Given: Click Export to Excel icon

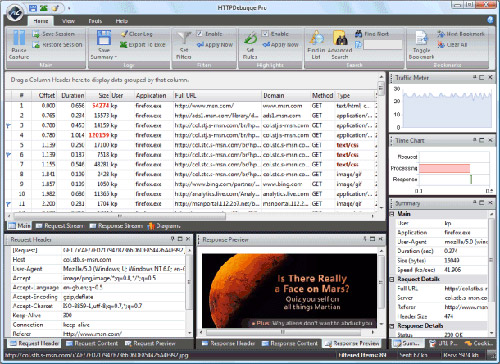Looking at the screenshot, I should [x=124, y=44].
